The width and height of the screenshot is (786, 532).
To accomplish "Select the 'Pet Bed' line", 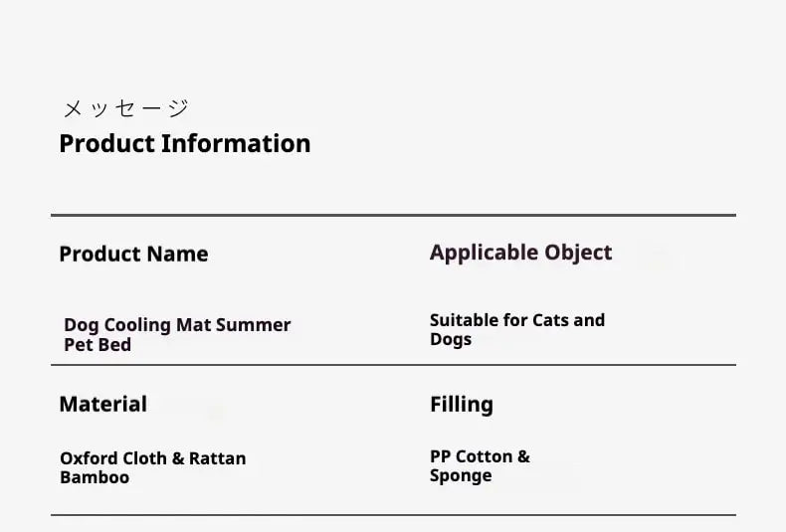I will tap(98, 344).
